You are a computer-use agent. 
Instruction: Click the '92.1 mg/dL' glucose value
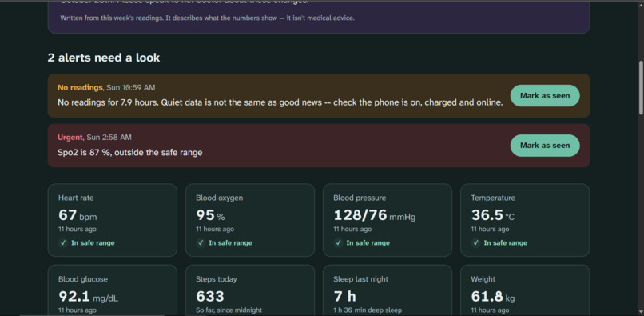point(89,297)
